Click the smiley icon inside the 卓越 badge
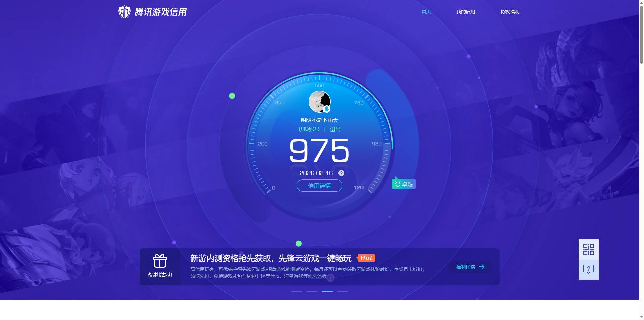This screenshot has width=644, height=320. pos(397,183)
